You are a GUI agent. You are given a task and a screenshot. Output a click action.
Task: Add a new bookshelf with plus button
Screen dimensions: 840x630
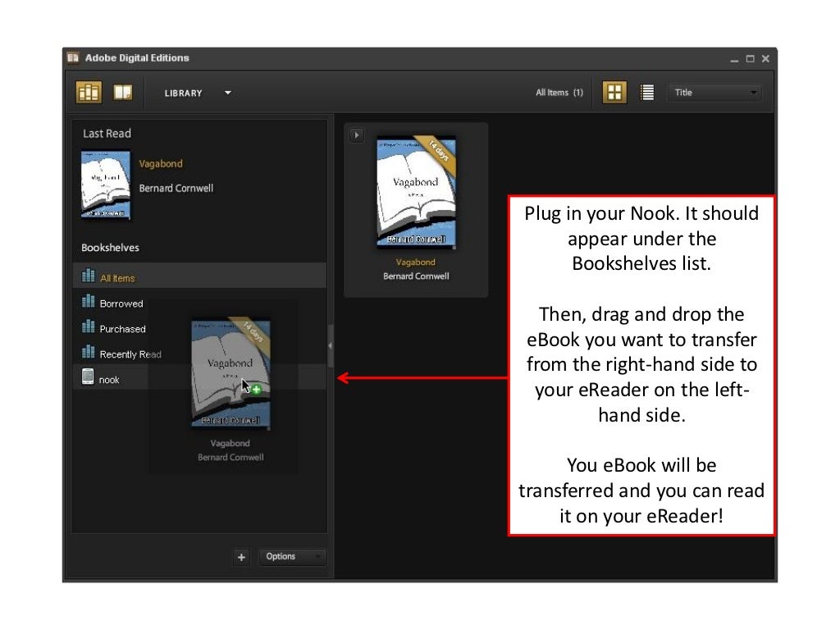point(242,557)
